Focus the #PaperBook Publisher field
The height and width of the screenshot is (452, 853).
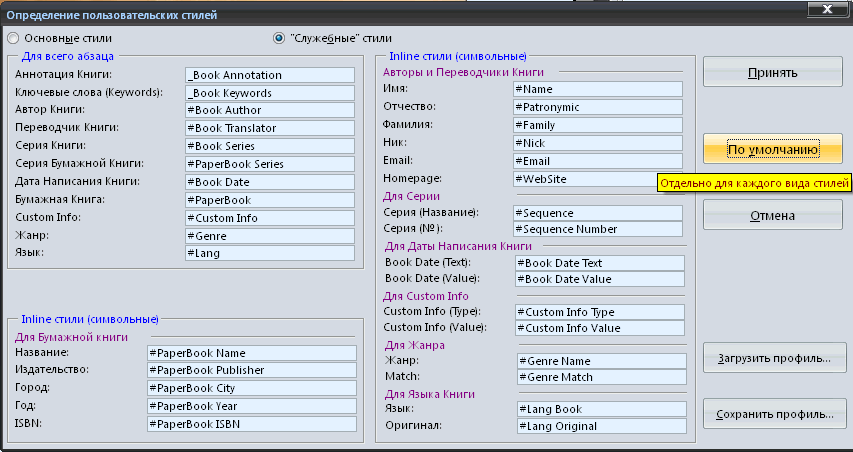(252, 370)
